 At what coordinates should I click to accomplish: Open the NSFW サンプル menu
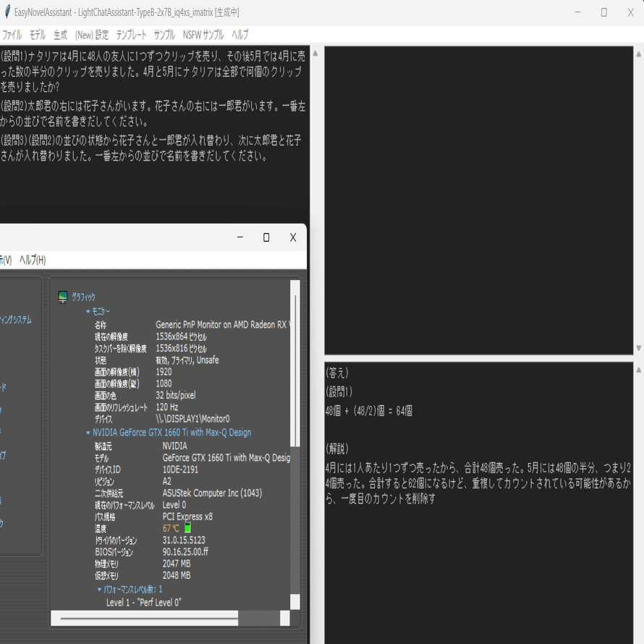203,35
